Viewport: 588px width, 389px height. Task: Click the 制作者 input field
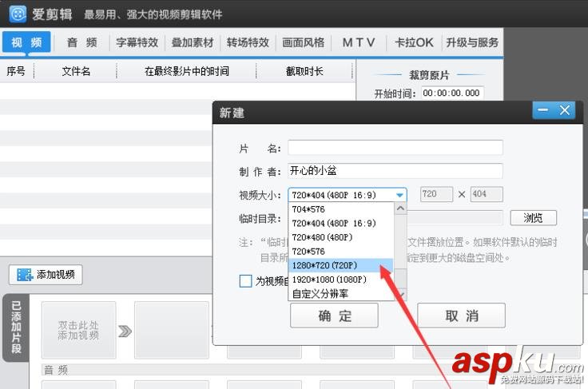coord(395,171)
